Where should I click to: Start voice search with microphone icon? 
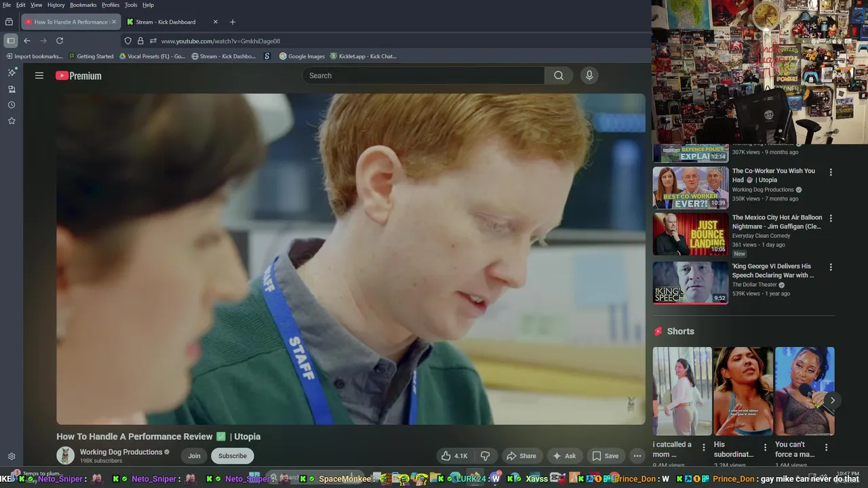click(x=589, y=75)
